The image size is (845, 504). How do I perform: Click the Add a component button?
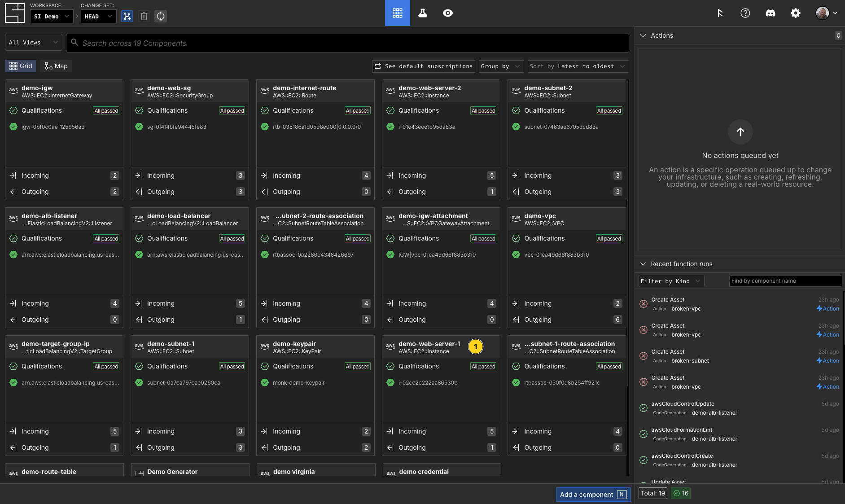click(593, 495)
